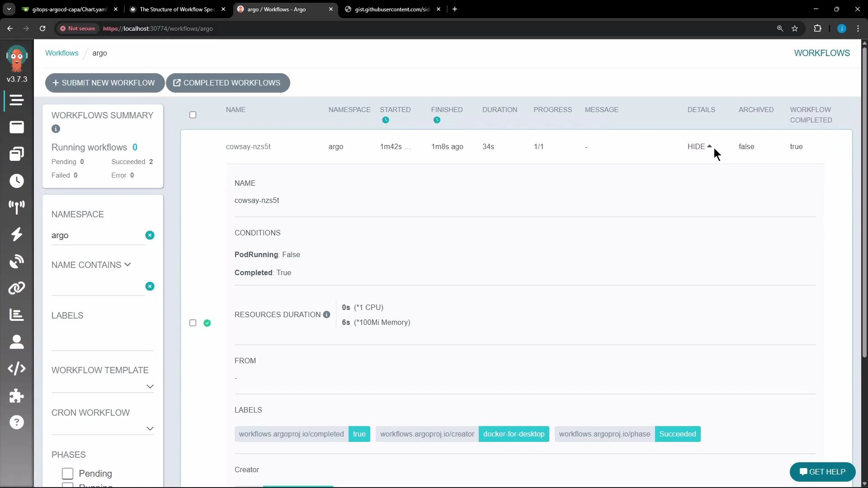Screen dimensions: 868x488
Task: Switch to Structure of Workflow Specs tab
Action: [x=177, y=9]
